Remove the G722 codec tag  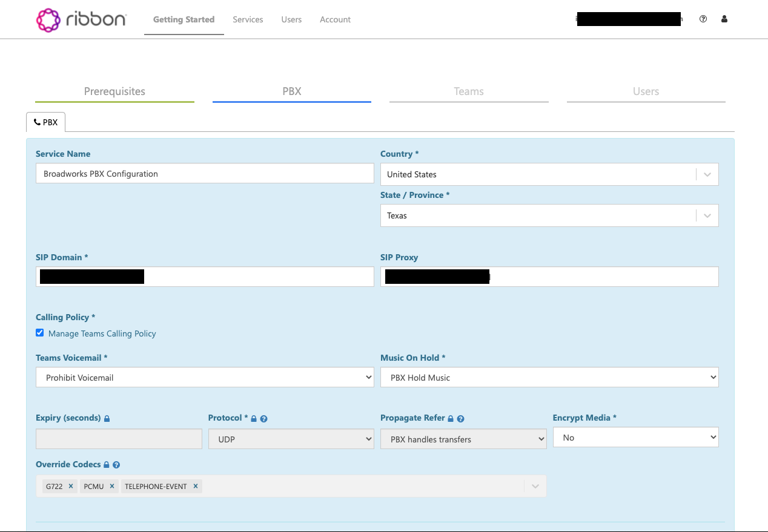click(x=71, y=486)
